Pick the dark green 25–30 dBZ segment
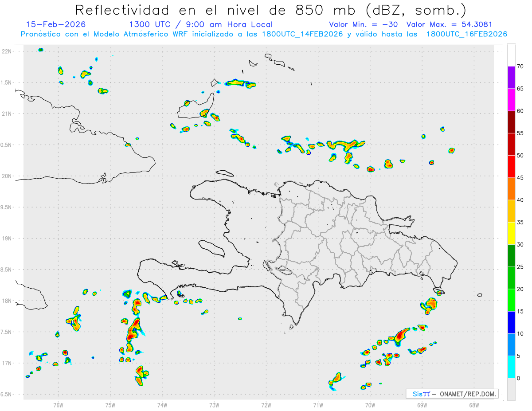This screenshot has height=411, width=532. coord(511,256)
